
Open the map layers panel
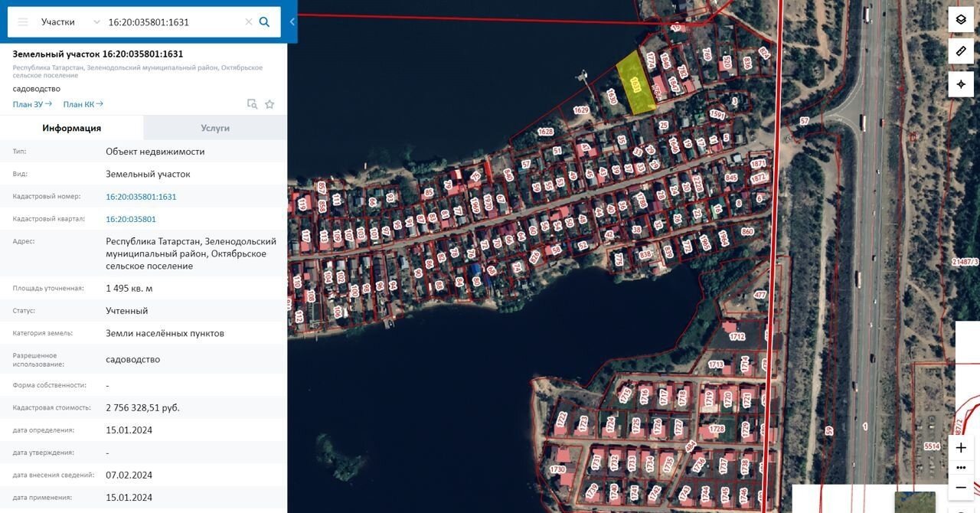tap(961, 19)
